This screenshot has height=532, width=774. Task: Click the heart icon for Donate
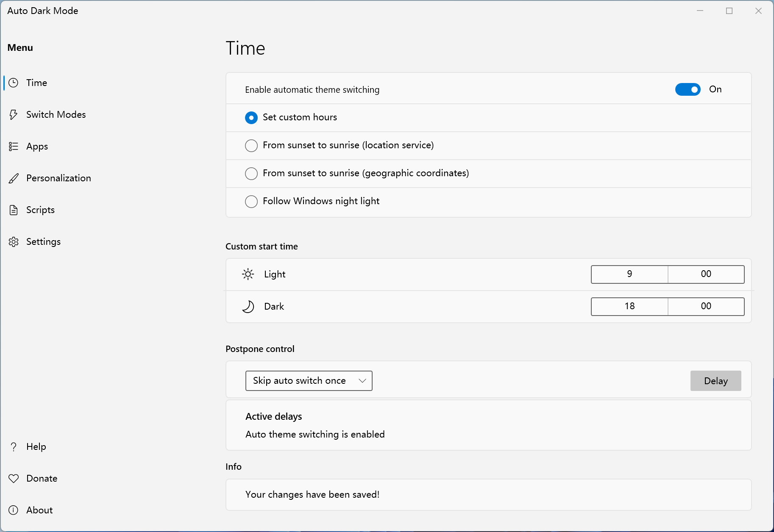[x=14, y=478]
